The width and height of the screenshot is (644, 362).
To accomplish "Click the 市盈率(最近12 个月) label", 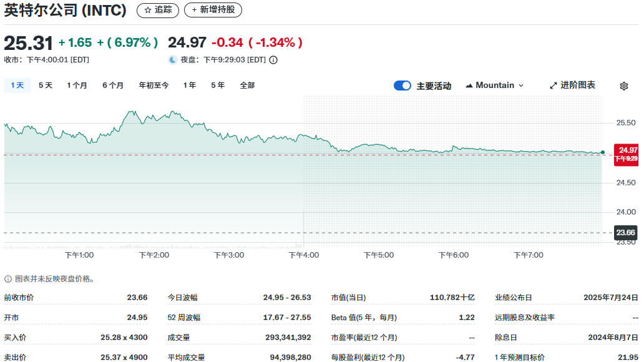I will [364, 337].
